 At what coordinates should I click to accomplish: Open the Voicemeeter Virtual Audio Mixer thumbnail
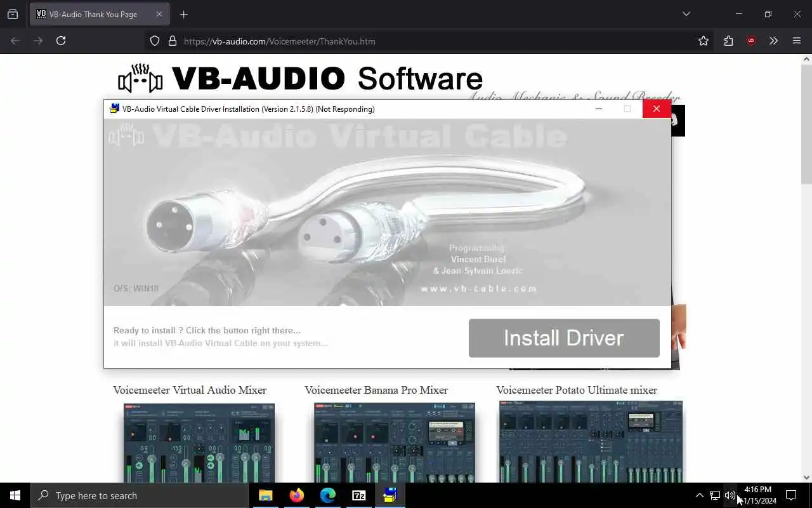pyautogui.click(x=199, y=443)
